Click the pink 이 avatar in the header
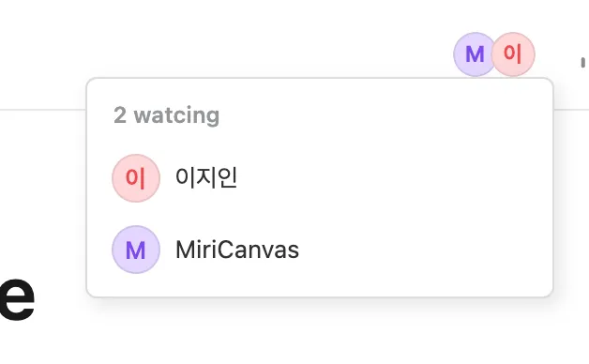The height and width of the screenshot is (364, 589). (x=513, y=54)
